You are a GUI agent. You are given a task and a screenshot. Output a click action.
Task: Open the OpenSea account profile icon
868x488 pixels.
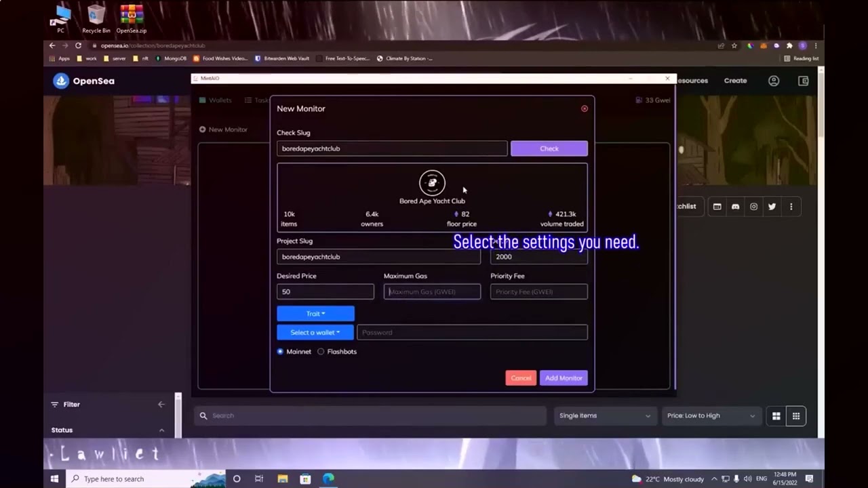pos(774,81)
